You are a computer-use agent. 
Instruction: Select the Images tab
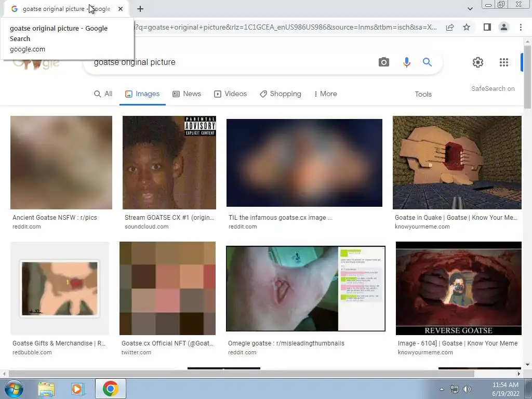tap(142, 94)
